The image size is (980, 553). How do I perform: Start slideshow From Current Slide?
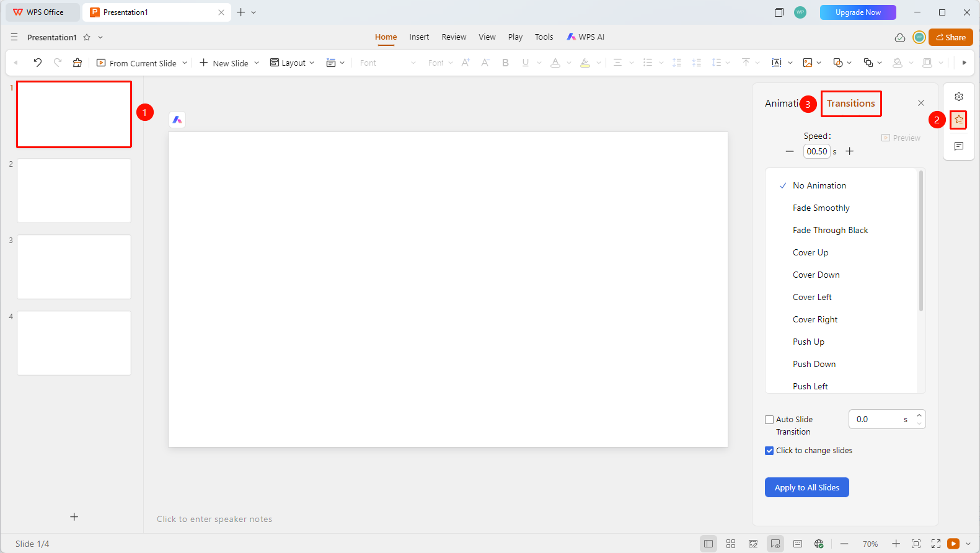coord(136,63)
